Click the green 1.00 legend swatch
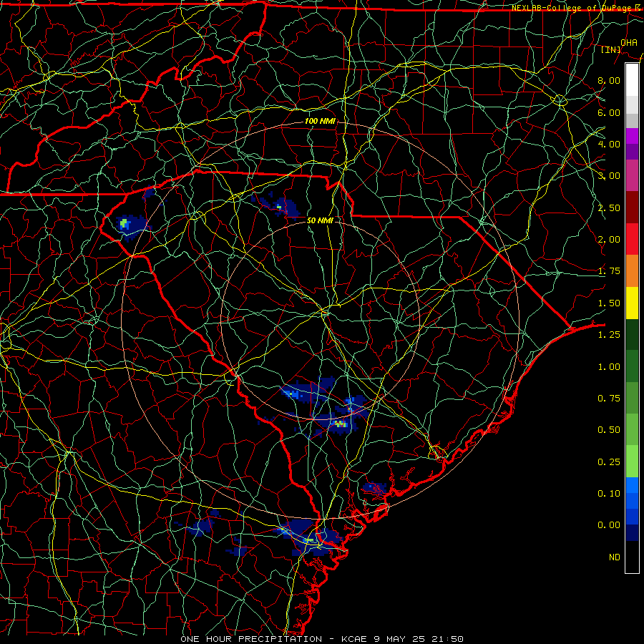Viewport: 644px width, 644px height. pyautogui.click(x=632, y=366)
